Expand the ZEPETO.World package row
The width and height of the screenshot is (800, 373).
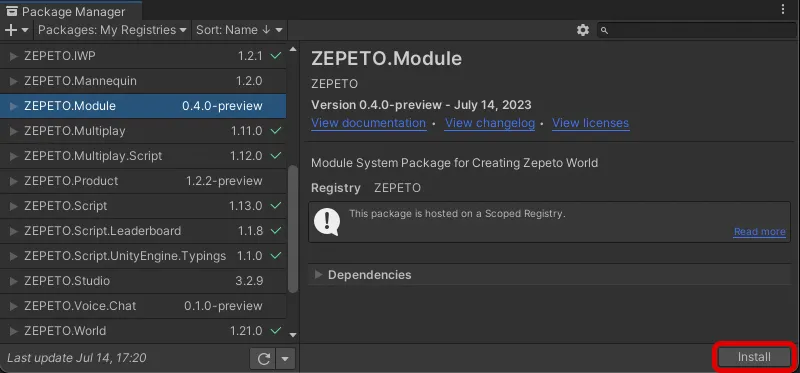click(x=14, y=331)
